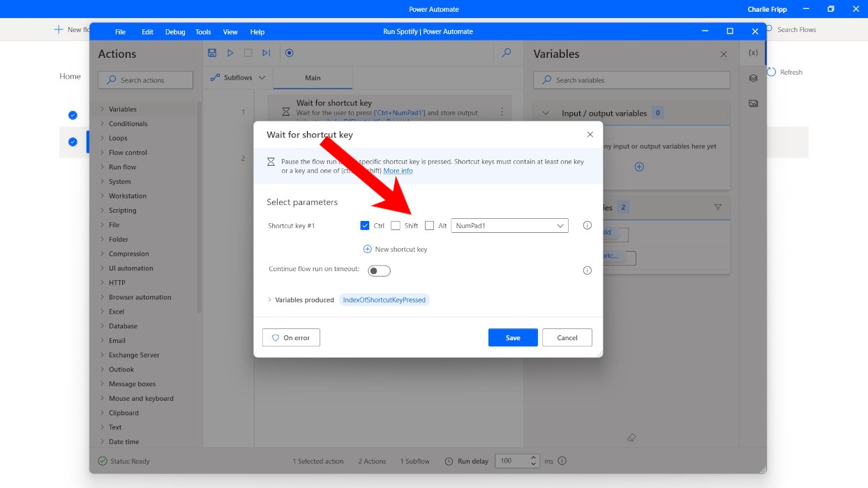Toggle Continue flow run on timeout
The image size is (868, 488).
coord(379,270)
